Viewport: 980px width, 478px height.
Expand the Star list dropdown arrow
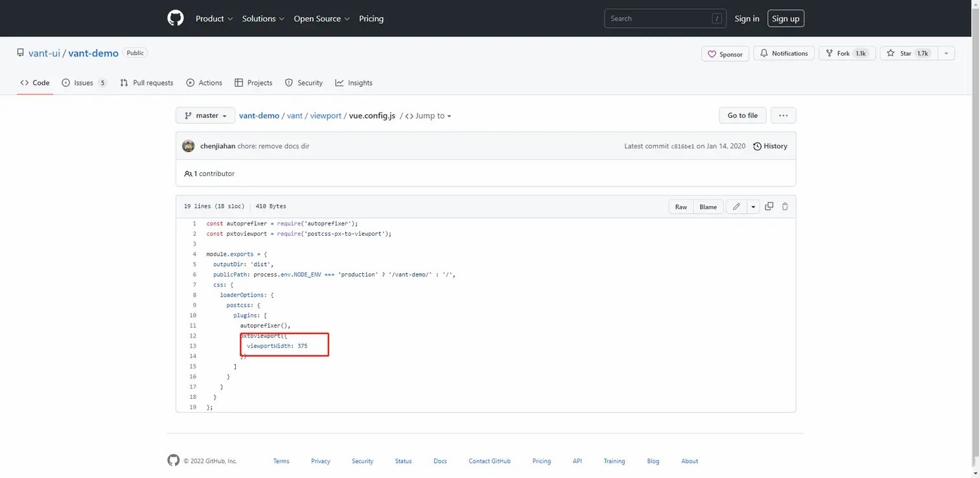coord(946,54)
